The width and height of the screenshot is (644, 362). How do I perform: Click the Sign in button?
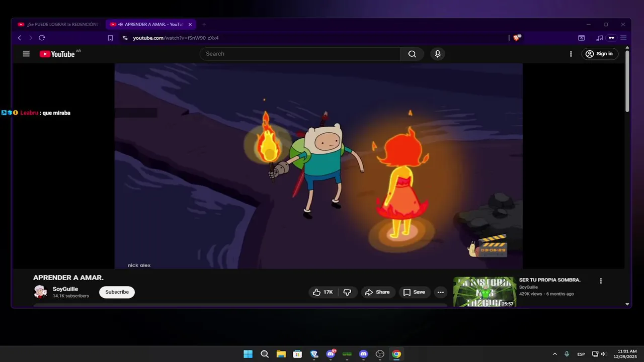tap(600, 54)
